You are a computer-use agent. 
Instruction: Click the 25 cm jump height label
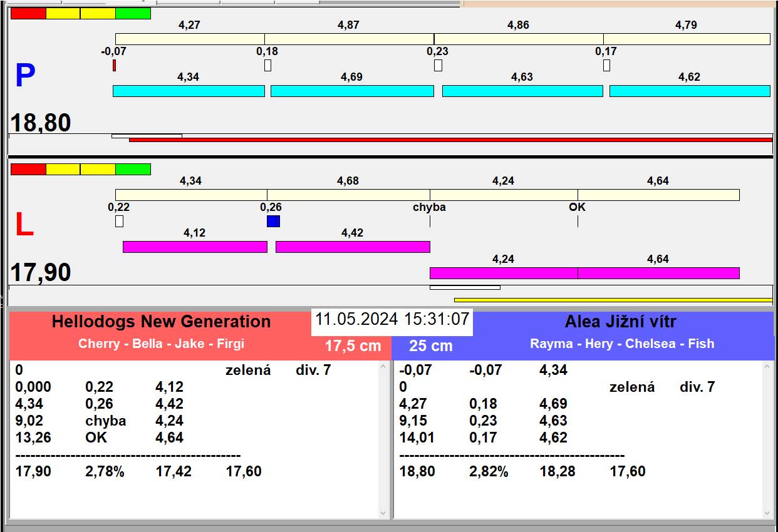coord(430,346)
